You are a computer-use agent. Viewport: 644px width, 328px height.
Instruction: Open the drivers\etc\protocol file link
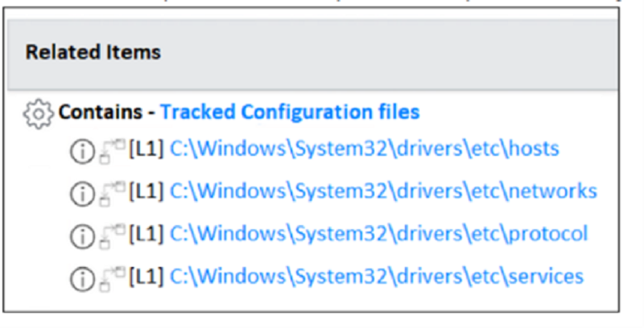[378, 234]
